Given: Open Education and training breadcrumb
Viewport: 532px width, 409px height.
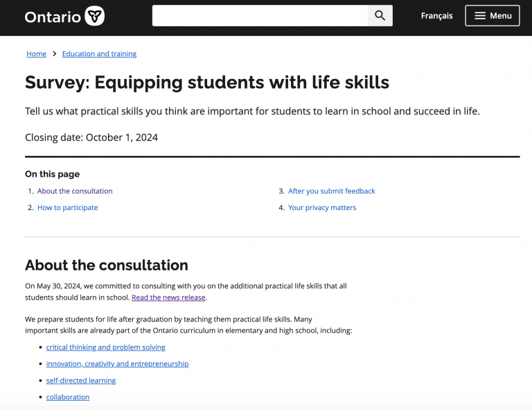Looking at the screenshot, I should [99, 54].
